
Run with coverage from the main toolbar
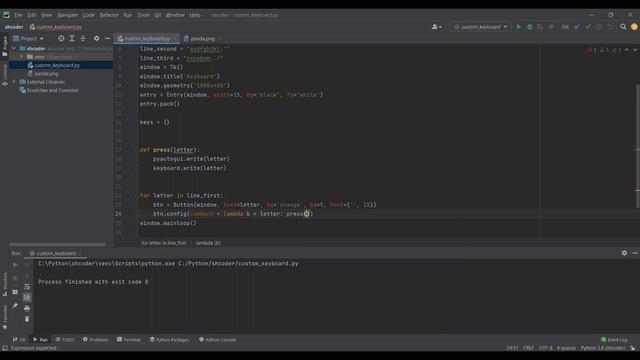click(540, 27)
